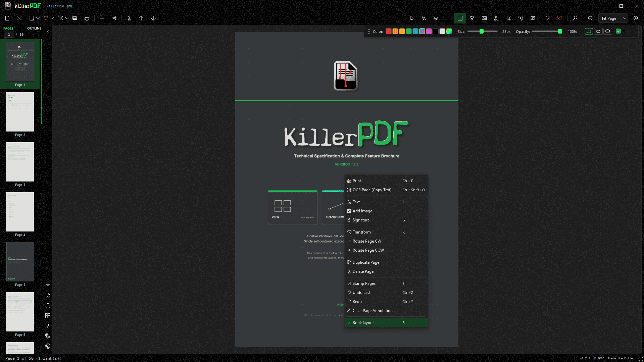Pick the black color swatch

coord(436,31)
